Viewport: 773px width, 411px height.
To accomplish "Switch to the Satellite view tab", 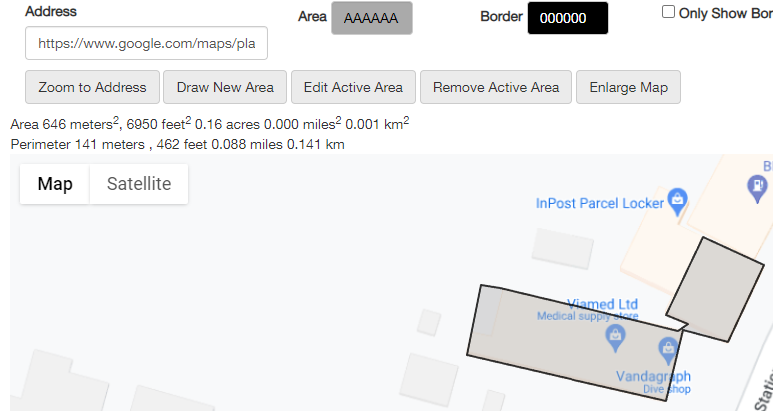I will (x=139, y=184).
